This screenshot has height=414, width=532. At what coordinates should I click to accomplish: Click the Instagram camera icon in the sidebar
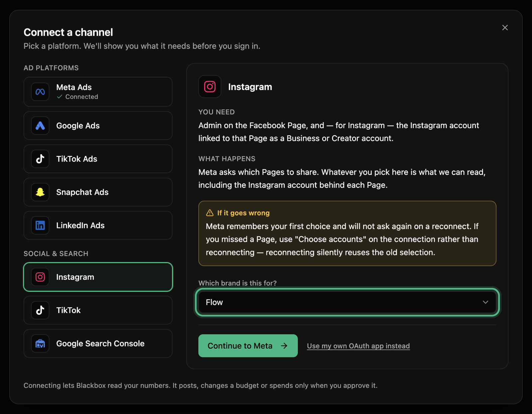pyautogui.click(x=40, y=277)
